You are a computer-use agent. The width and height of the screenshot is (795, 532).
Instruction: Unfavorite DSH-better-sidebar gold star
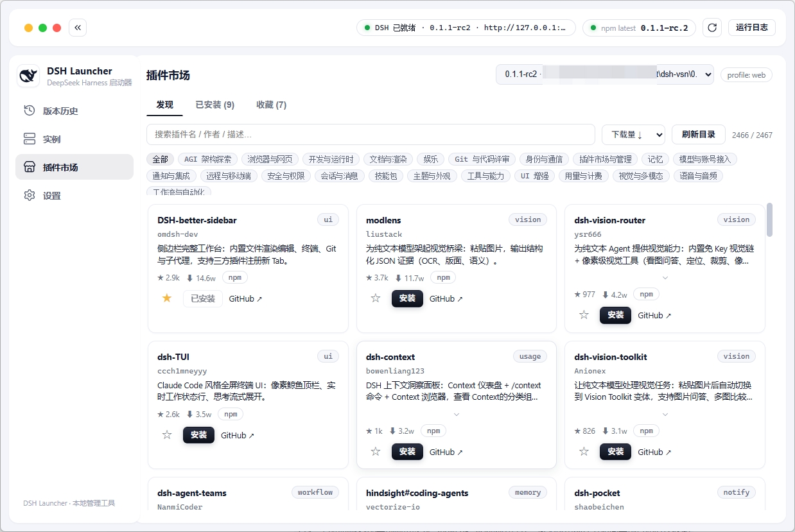167,298
